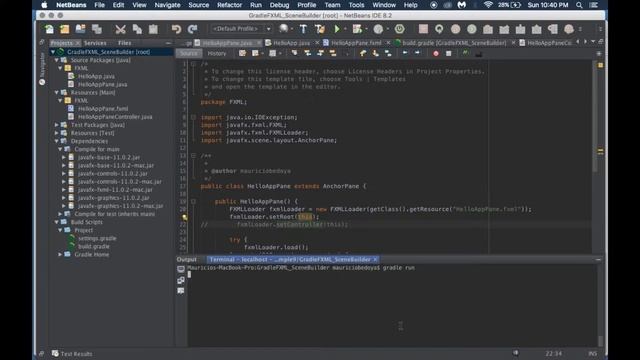Toggle code fold marker at imports line
640x360 pixels.
193,117
